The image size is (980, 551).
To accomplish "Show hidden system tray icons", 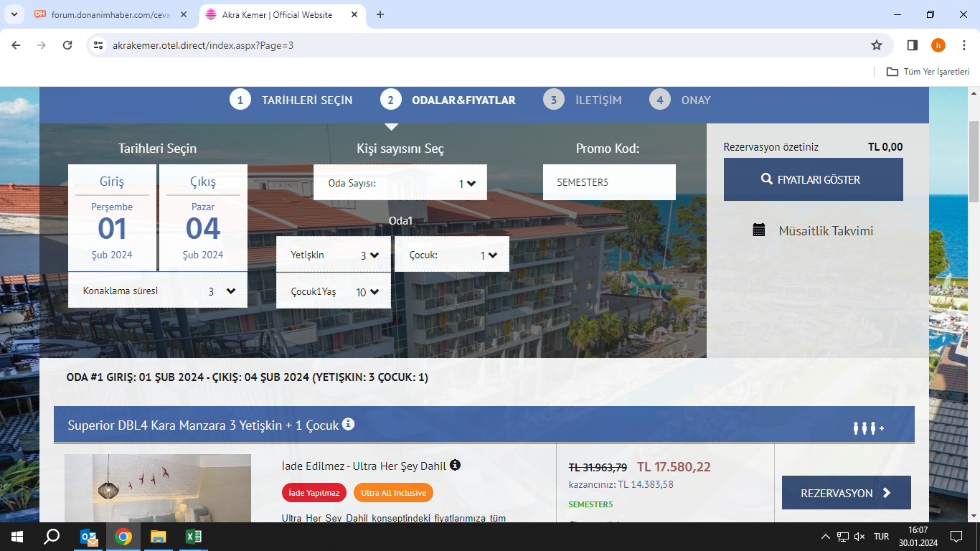I will [x=825, y=537].
